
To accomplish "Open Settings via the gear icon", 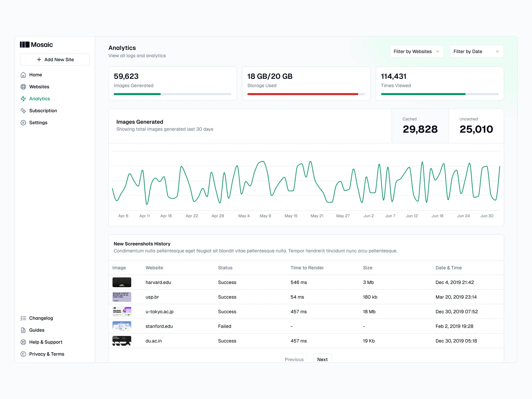I will [23, 123].
